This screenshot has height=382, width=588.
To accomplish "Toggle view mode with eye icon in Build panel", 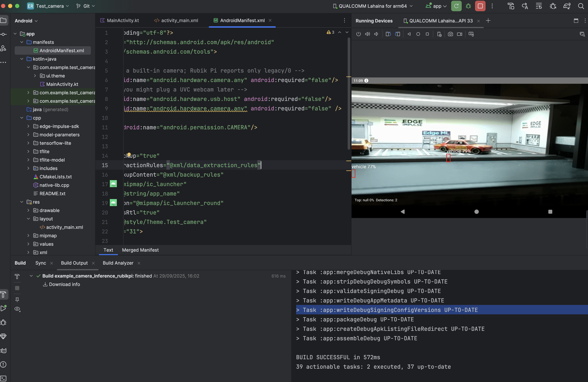I will click(17, 309).
